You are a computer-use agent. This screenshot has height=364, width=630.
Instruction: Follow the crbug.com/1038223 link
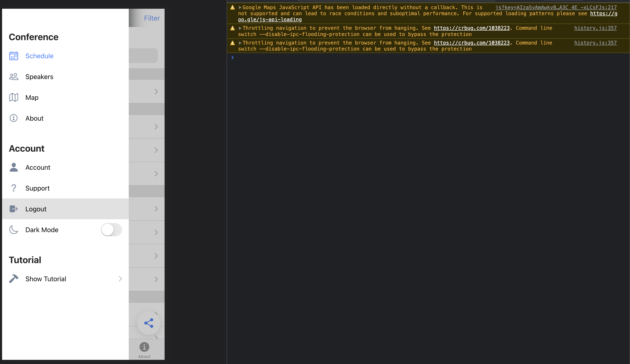click(x=471, y=28)
